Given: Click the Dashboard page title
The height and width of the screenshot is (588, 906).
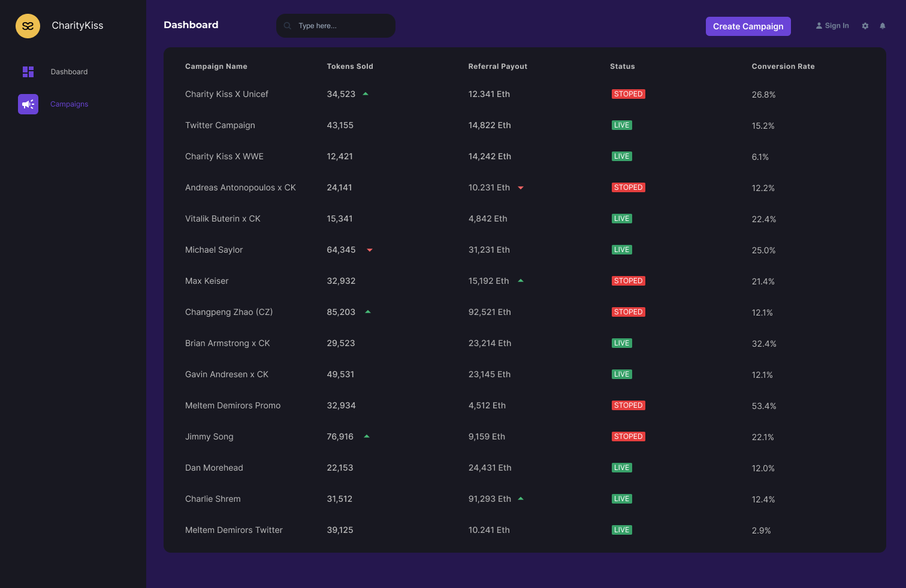Looking at the screenshot, I should (x=191, y=25).
